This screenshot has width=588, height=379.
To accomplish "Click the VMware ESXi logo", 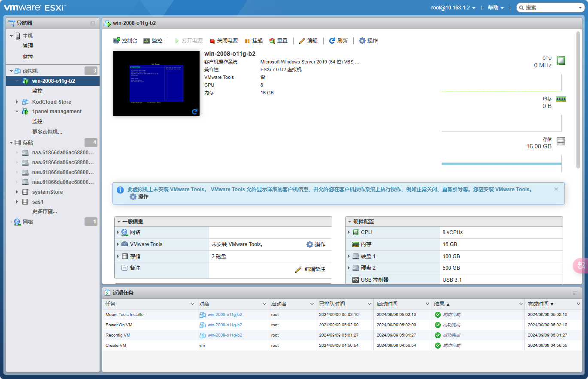I will 35,8.
